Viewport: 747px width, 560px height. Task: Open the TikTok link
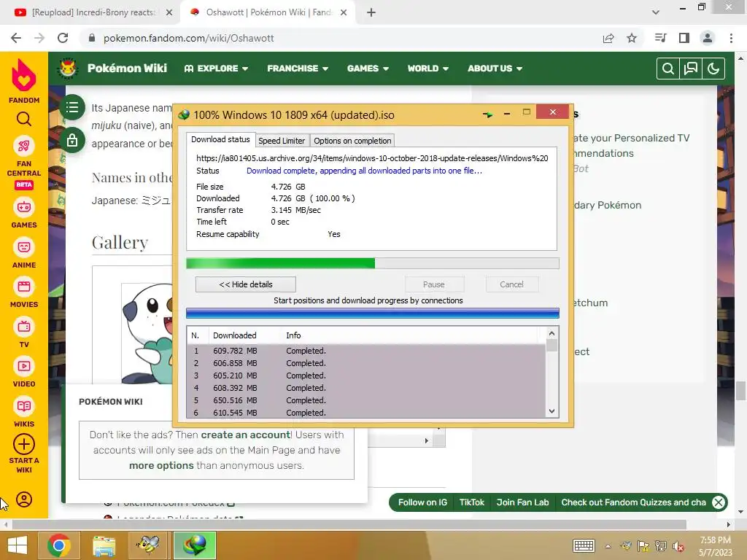tap(472, 502)
